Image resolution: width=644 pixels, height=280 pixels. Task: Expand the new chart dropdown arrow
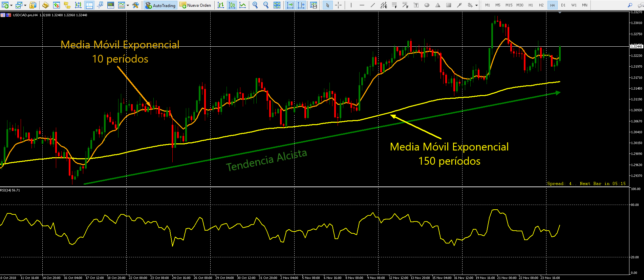(x=12, y=5)
